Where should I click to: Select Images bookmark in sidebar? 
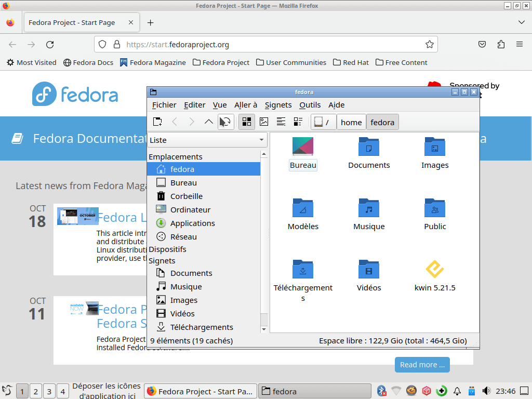(x=204, y=300)
